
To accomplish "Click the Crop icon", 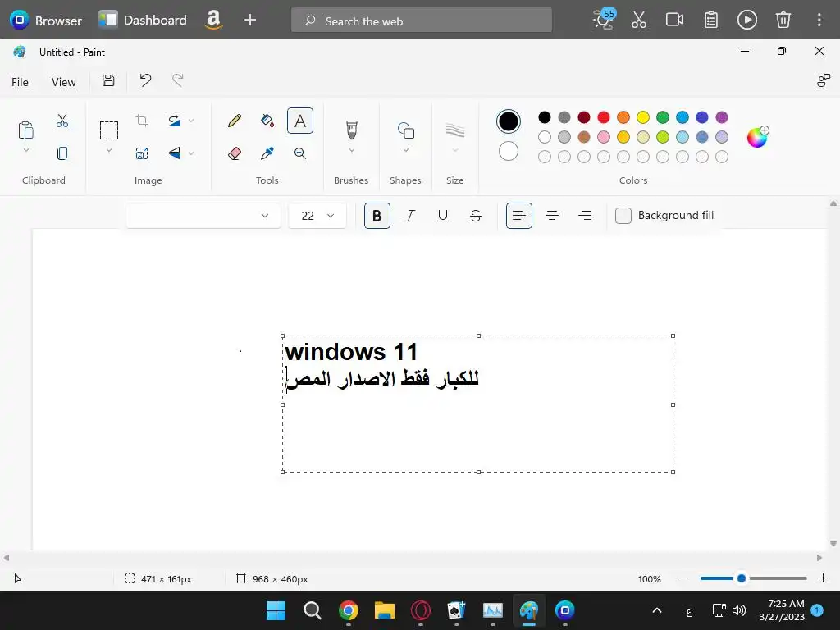I will 141,121.
